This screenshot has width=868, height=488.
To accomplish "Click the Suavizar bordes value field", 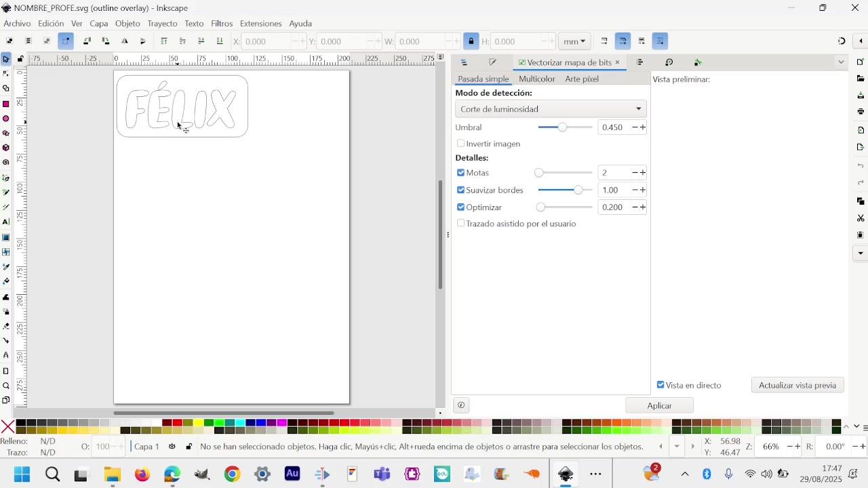I will (614, 190).
